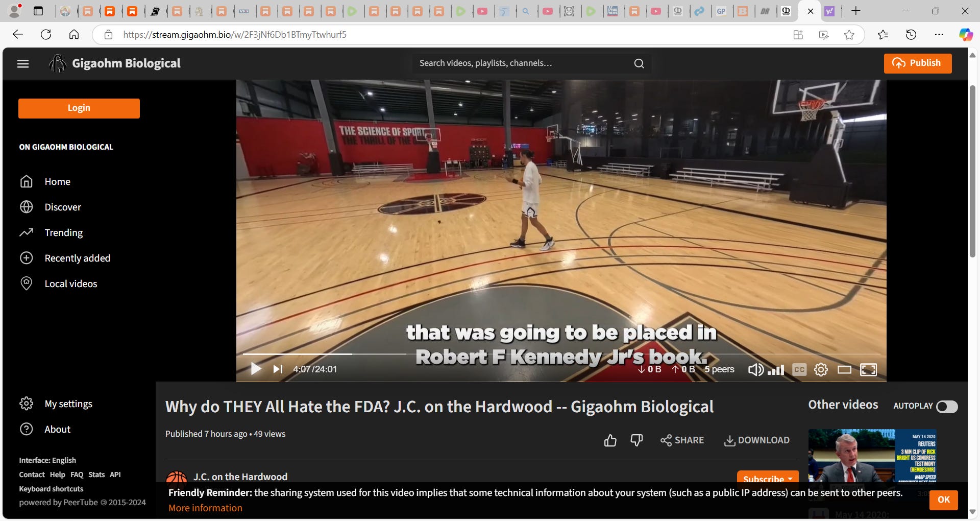Open the API link
The width and height of the screenshot is (980, 521).
pyautogui.click(x=115, y=475)
